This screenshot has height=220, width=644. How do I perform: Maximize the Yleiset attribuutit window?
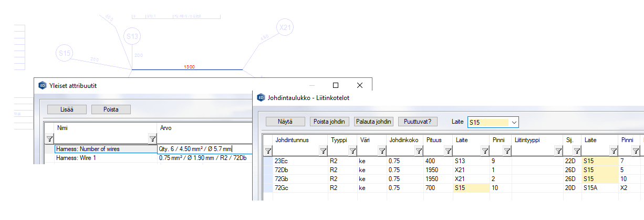(336, 85)
